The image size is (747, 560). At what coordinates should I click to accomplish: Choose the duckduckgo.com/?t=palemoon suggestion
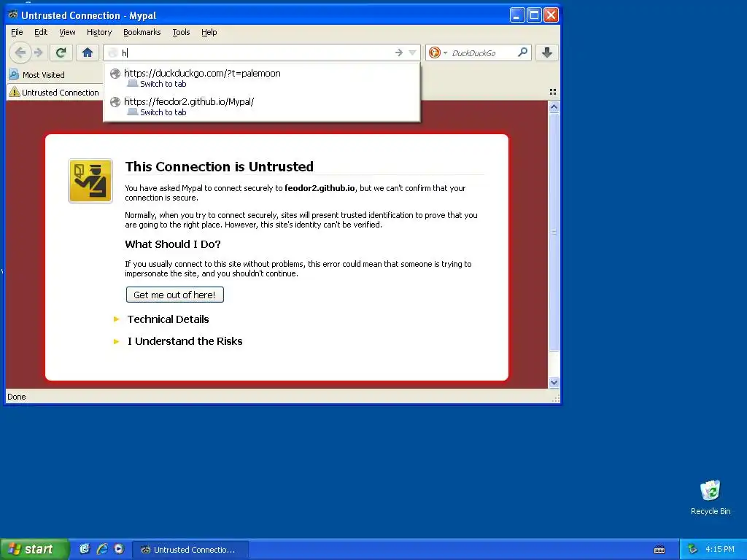pyautogui.click(x=262, y=78)
